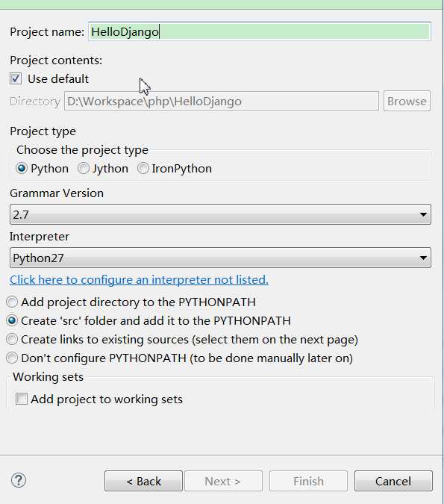Choose Add project directory to PYTHONPATH
The width and height of the screenshot is (444, 504).
[12, 302]
